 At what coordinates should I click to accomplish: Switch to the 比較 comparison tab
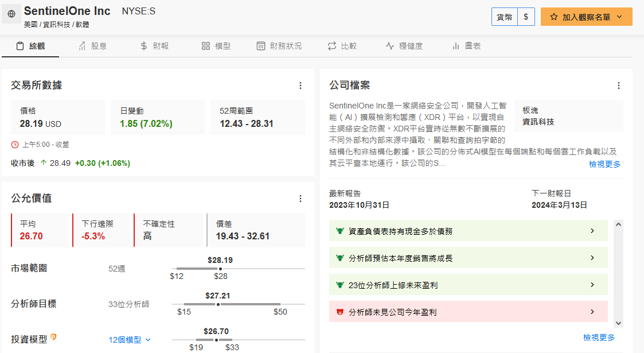coord(342,46)
